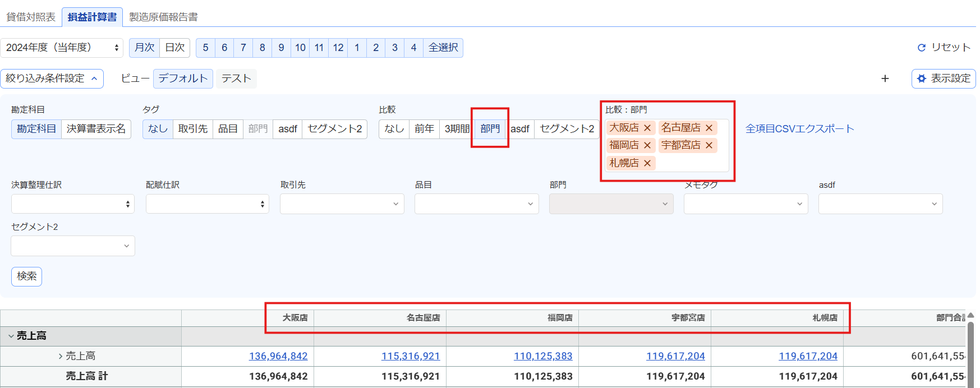The width and height of the screenshot is (980, 388).
Task: Click the リセット reset button
Action: pos(944,48)
